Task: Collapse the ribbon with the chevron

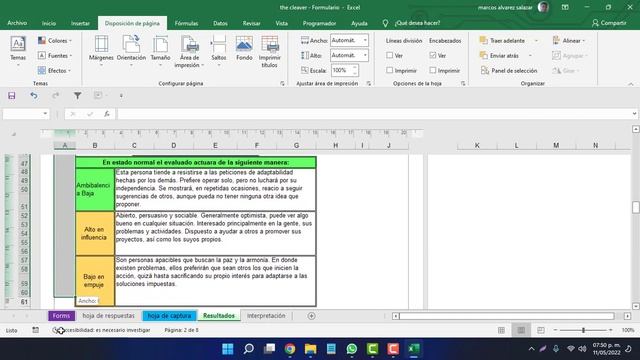Action: (x=631, y=84)
